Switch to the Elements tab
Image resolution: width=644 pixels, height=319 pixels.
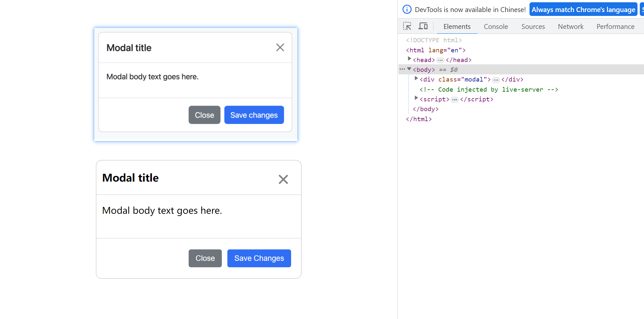click(x=457, y=27)
